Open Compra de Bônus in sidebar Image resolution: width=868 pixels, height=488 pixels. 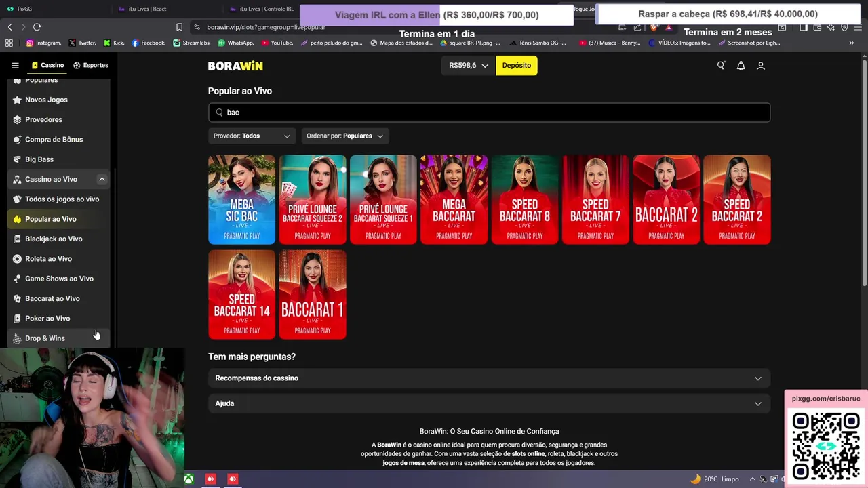59,140
